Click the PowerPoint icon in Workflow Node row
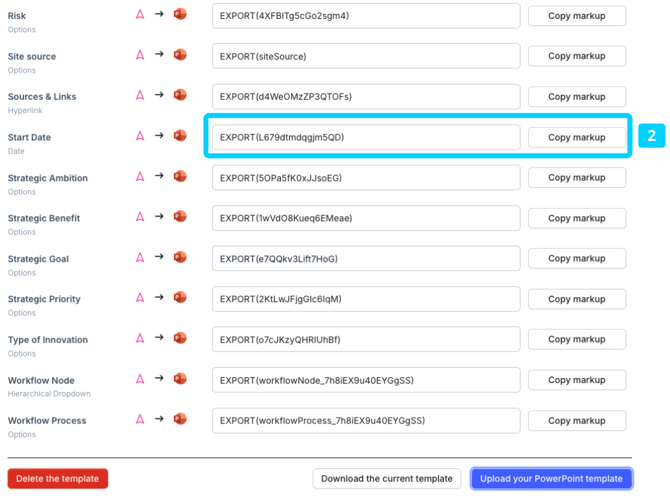 (x=180, y=379)
